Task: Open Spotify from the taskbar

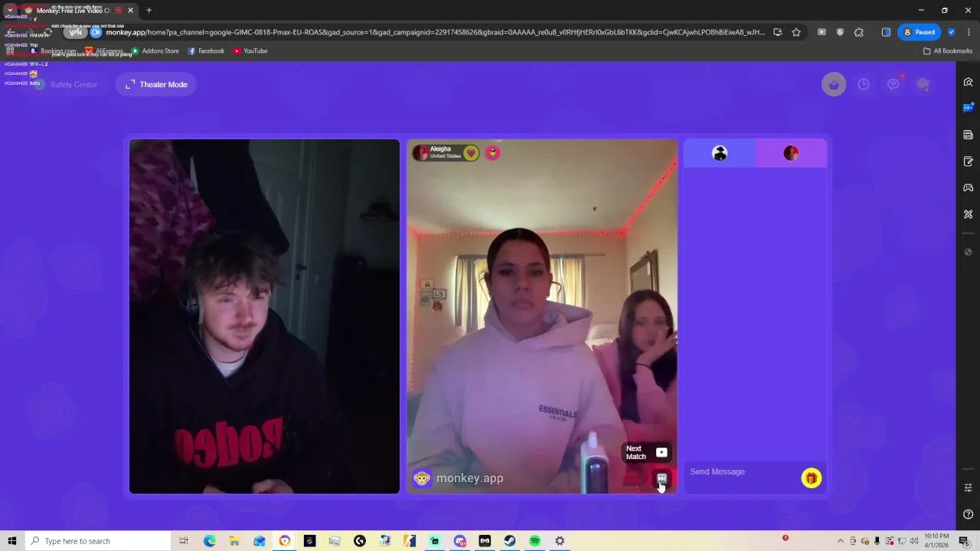Action: 534,541
